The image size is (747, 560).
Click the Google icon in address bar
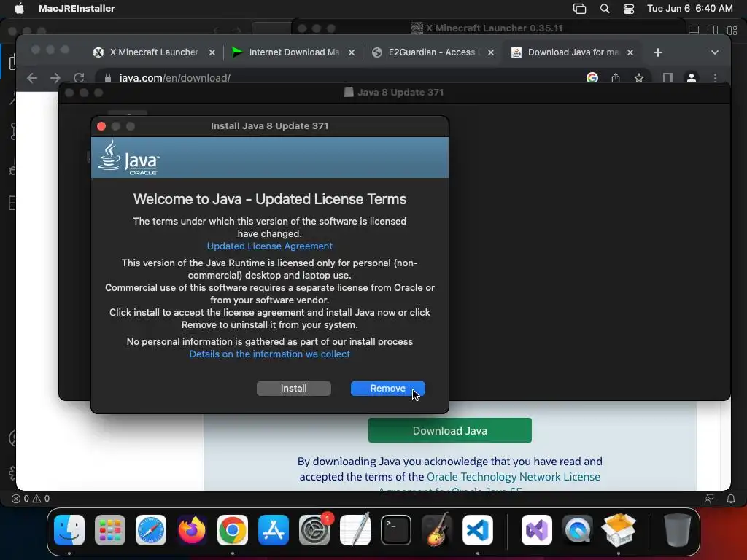click(592, 77)
